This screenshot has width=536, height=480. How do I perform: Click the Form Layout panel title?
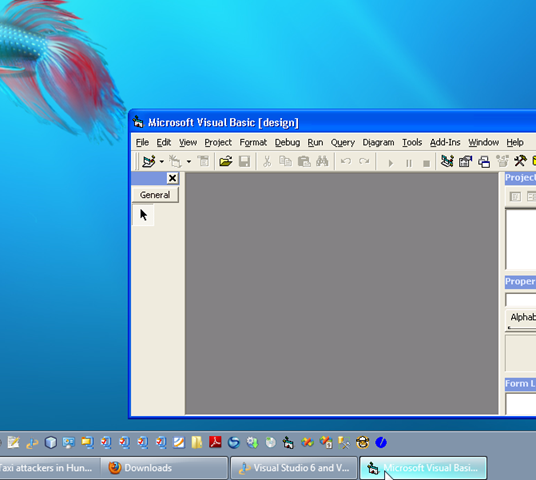pos(520,384)
